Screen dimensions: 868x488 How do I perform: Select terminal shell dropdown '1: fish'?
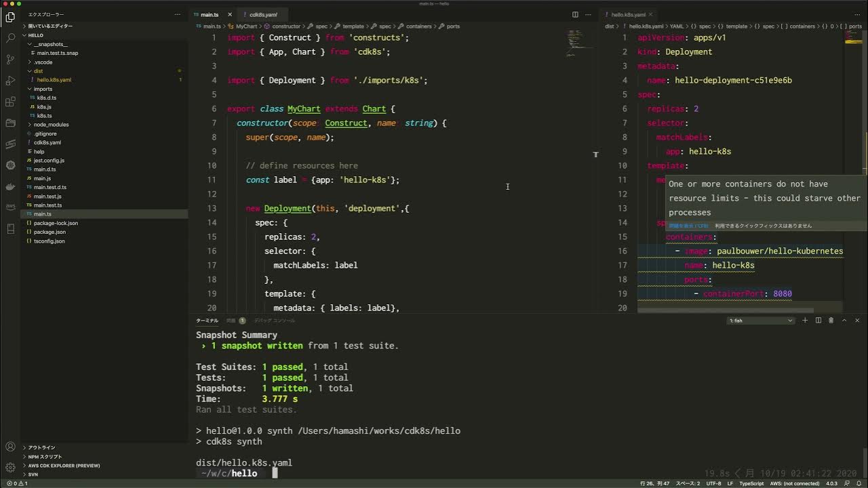pos(761,321)
